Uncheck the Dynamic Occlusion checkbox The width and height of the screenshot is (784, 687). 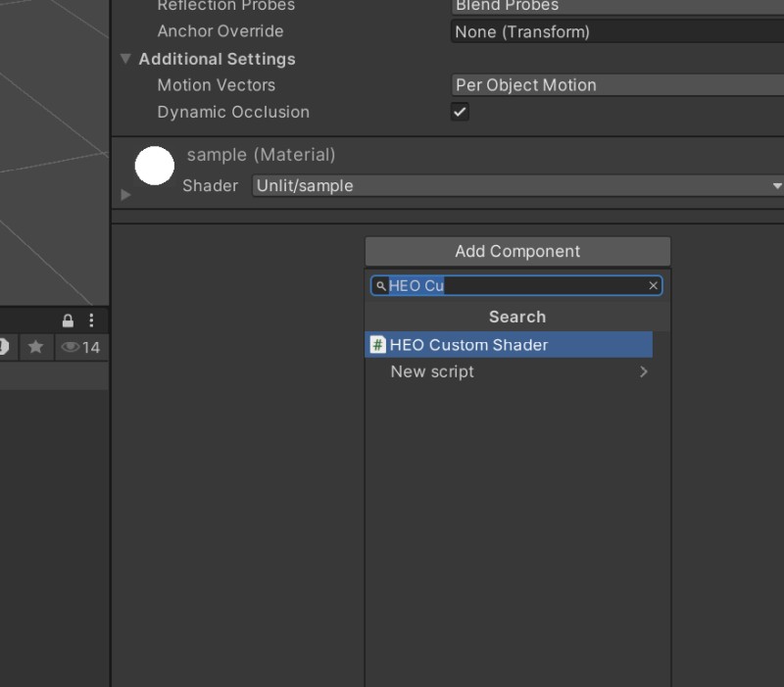(x=460, y=112)
